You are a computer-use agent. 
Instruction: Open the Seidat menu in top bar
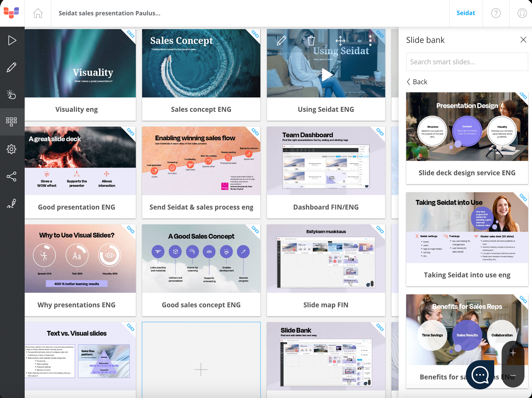coord(466,13)
